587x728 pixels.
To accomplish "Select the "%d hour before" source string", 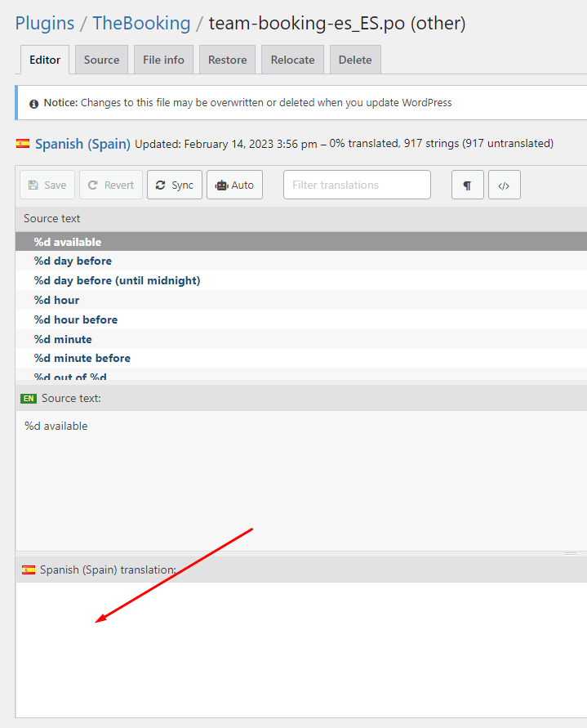I will [x=75, y=319].
